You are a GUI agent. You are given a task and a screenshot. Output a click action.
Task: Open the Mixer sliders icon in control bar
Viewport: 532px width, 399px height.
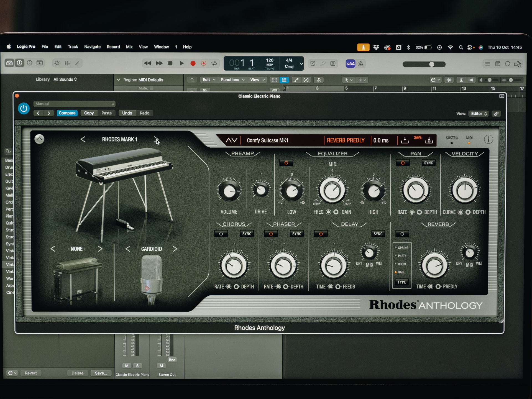point(67,63)
